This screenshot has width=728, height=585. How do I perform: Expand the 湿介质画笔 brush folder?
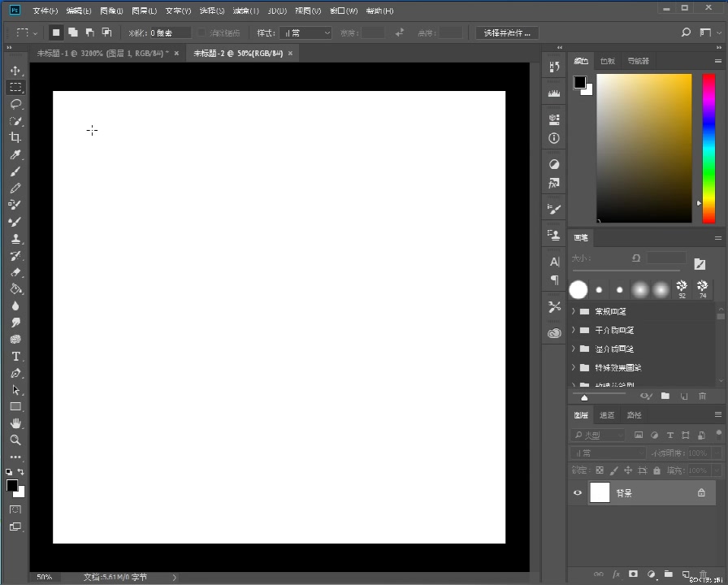tap(574, 349)
